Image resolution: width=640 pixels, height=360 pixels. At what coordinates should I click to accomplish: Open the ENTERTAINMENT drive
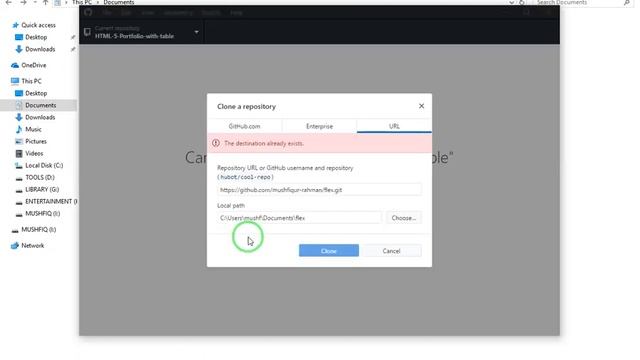click(x=51, y=202)
